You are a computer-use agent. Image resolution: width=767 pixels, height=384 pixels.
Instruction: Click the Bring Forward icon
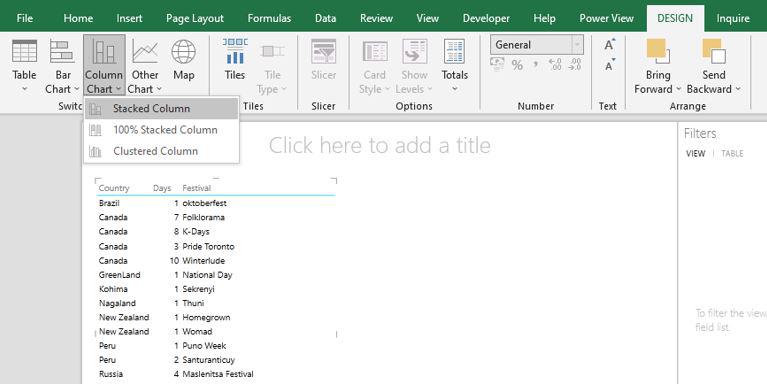[x=657, y=51]
